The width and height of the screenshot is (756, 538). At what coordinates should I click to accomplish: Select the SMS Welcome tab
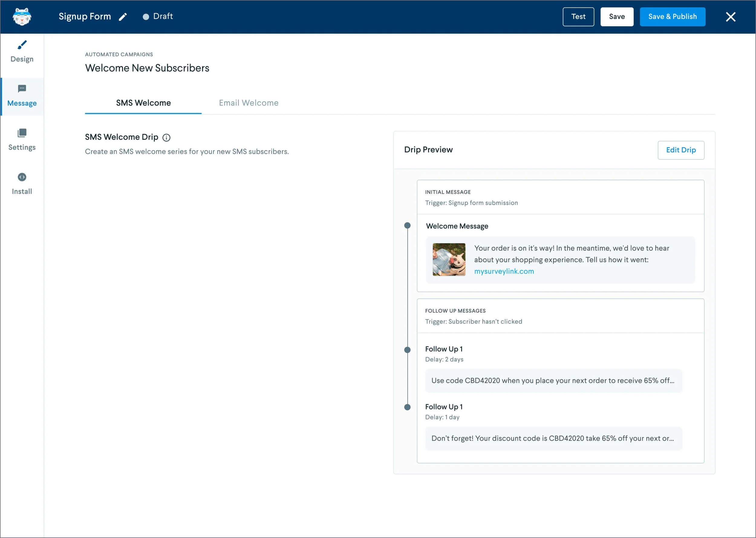click(143, 103)
